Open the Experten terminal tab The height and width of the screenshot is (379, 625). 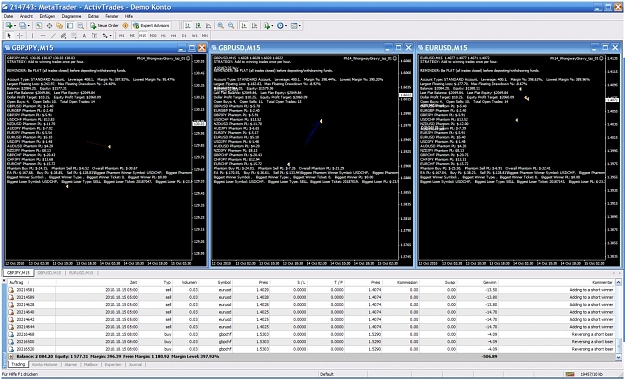click(x=113, y=365)
